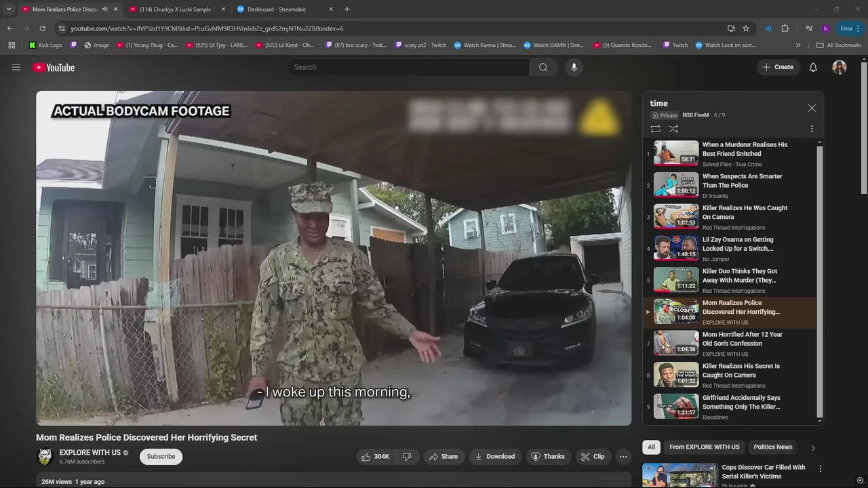Play 'When a Murderer Realises His Best Friend Snitched'
868x488 pixels.
pyautogui.click(x=730, y=154)
